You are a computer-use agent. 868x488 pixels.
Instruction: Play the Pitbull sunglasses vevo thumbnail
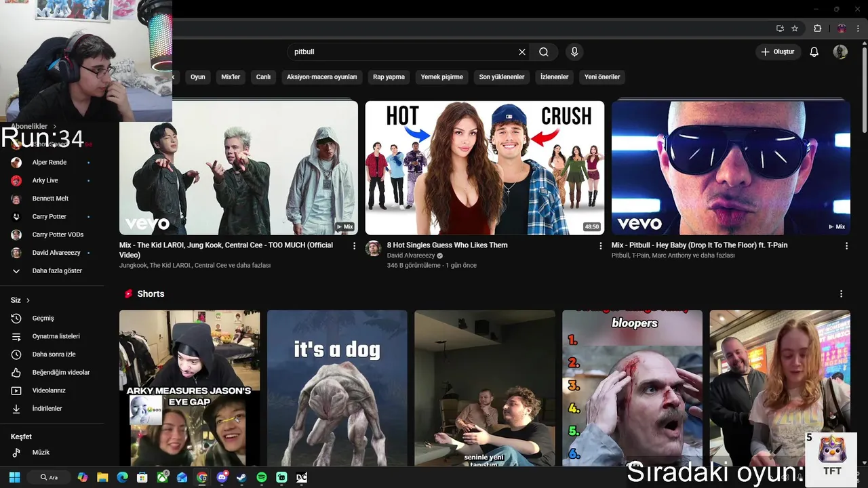click(731, 168)
